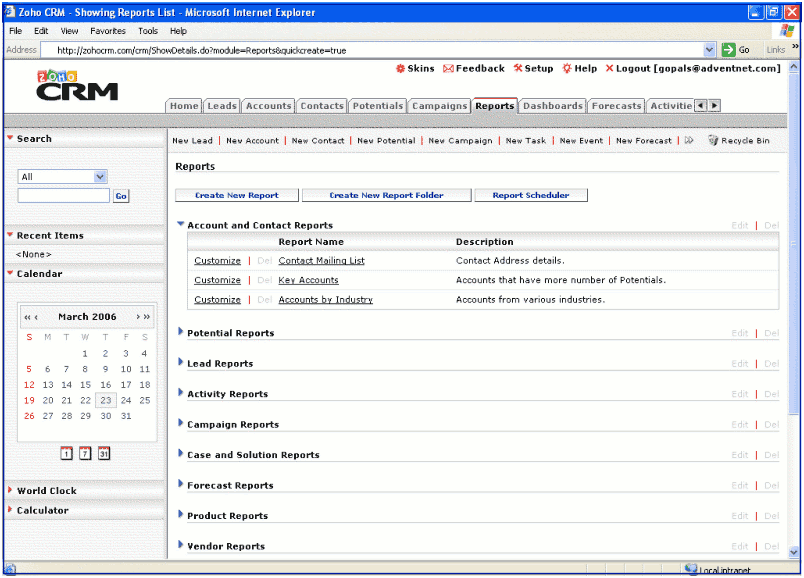This screenshot has height=578, width=804.
Task: Open the Tools menu
Action: pos(148,31)
